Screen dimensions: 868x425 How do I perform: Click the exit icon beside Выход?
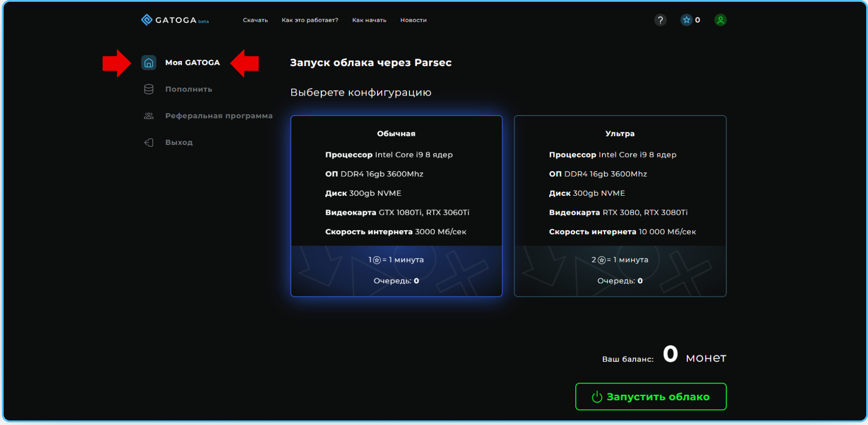(149, 143)
